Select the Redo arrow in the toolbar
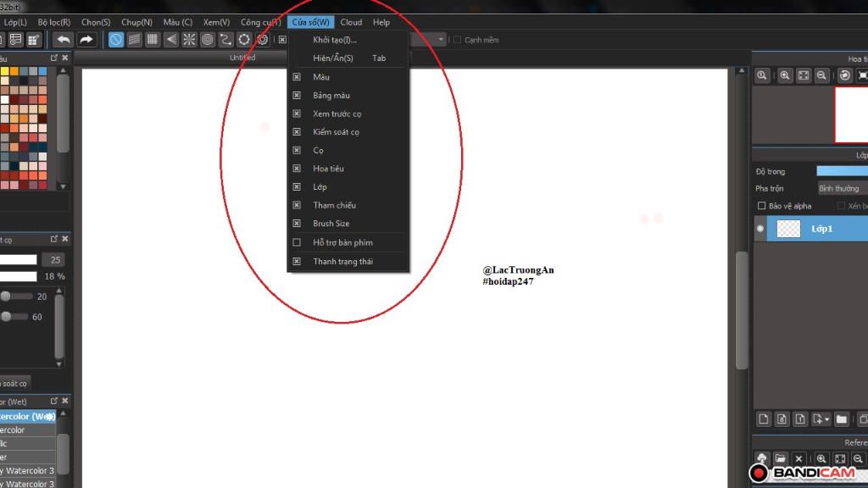 coord(86,39)
